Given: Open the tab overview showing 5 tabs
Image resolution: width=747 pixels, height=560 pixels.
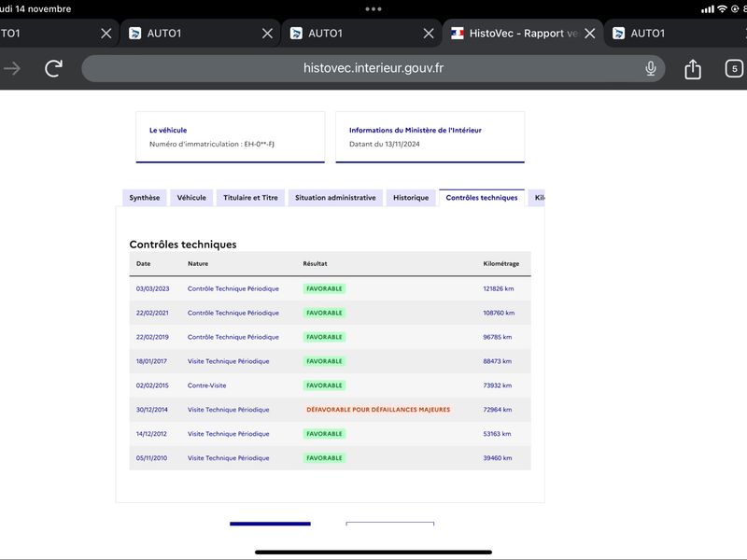Looking at the screenshot, I should pyautogui.click(x=734, y=68).
